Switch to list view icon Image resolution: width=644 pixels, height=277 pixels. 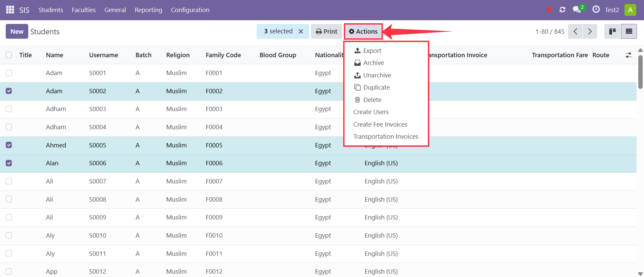(x=629, y=31)
